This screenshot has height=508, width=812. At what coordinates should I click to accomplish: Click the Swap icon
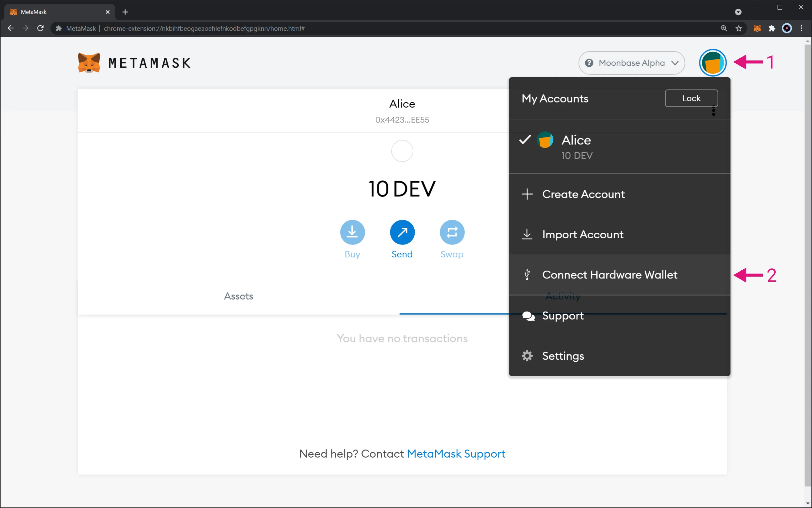452,232
